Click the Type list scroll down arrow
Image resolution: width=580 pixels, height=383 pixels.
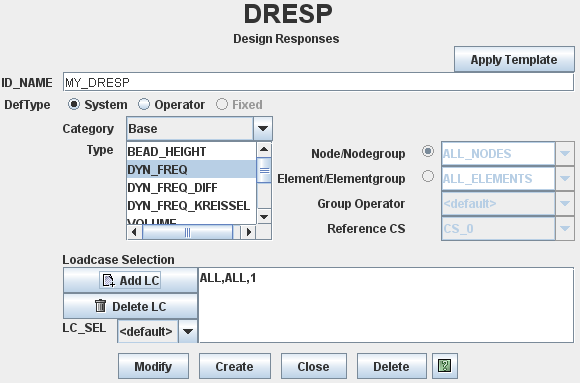tap(264, 217)
